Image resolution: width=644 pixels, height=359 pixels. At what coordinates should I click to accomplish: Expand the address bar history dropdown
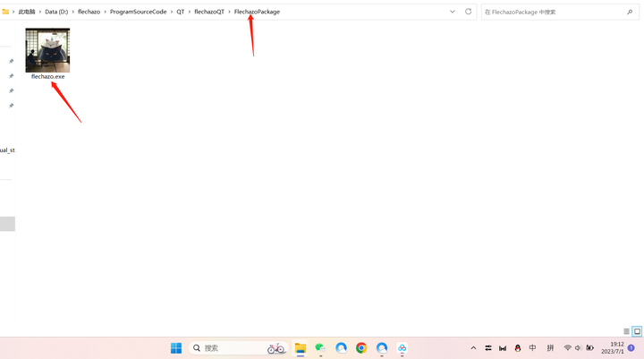pos(453,12)
